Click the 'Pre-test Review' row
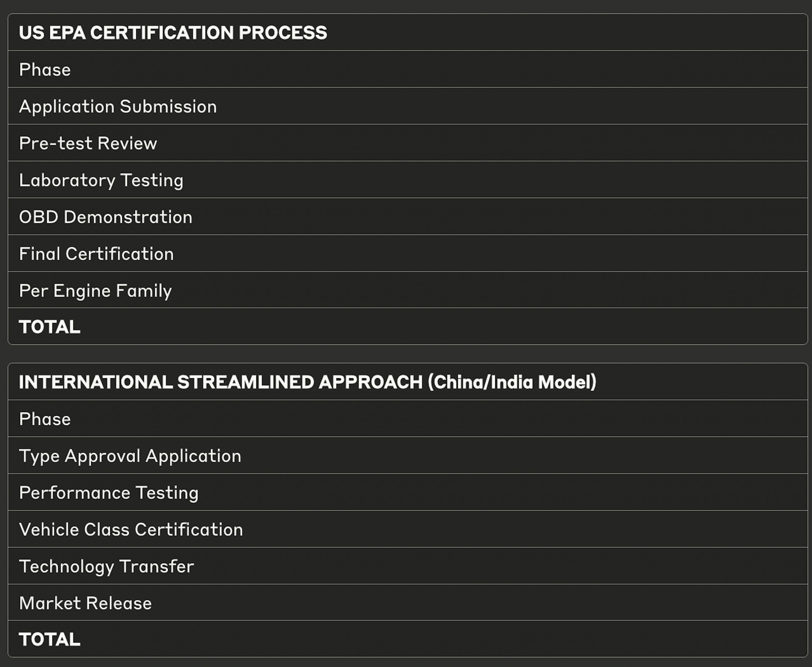 407,143
